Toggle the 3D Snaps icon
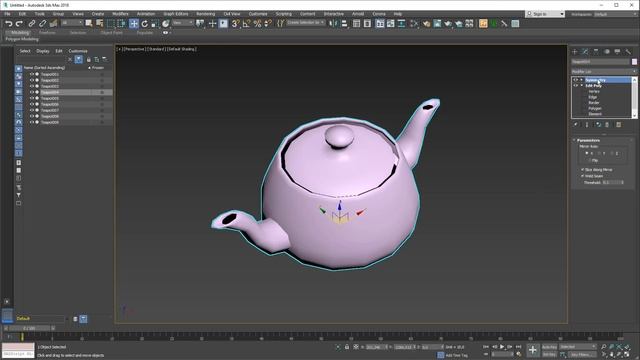The height and width of the screenshot is (360, 640). pos(235,24)
